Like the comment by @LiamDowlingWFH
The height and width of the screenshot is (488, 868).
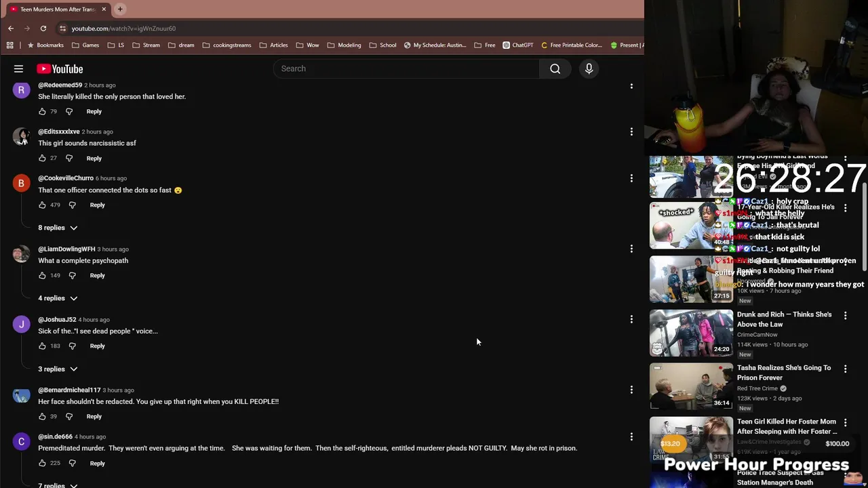(x=42, y=275)
